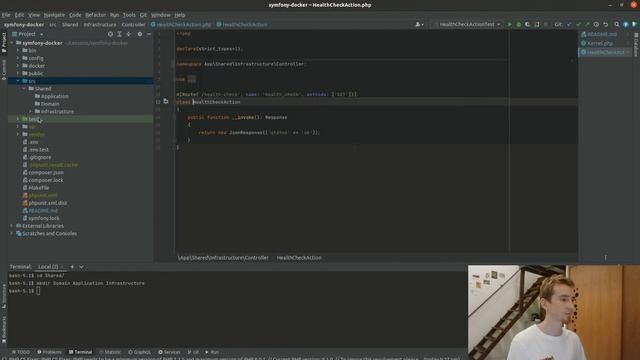The height and width of the screenshot is (360, 640).
Task: Expand the config folder
Action: pos(18,58)
